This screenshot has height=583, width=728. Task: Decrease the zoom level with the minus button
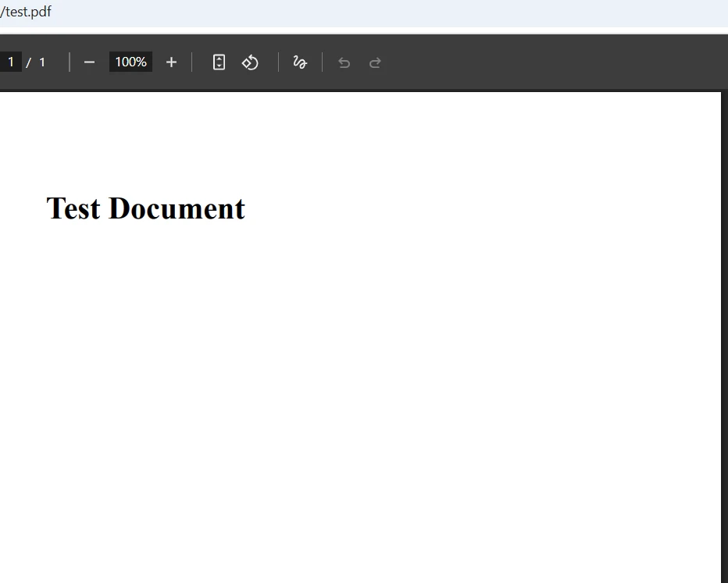click(89, 62)
